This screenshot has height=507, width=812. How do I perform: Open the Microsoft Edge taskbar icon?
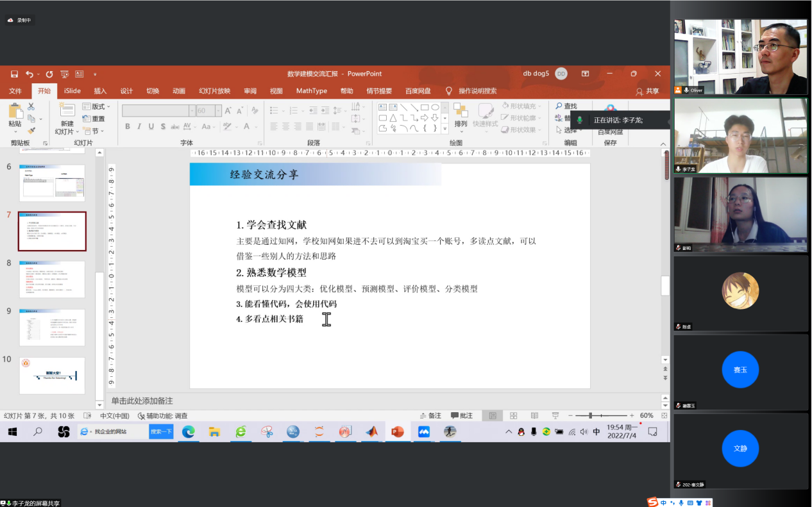pyautogui.click(x=188, y=432)
